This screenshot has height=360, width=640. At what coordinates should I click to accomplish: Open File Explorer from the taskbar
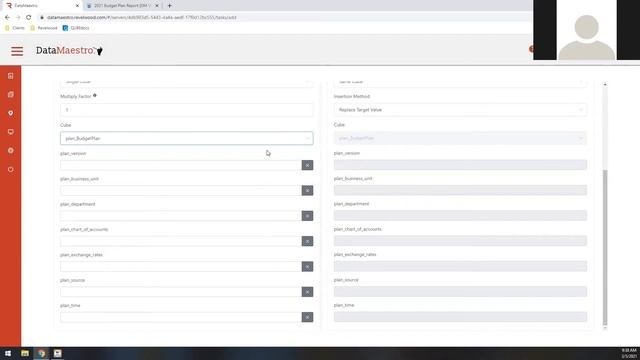tap(25, 353)
